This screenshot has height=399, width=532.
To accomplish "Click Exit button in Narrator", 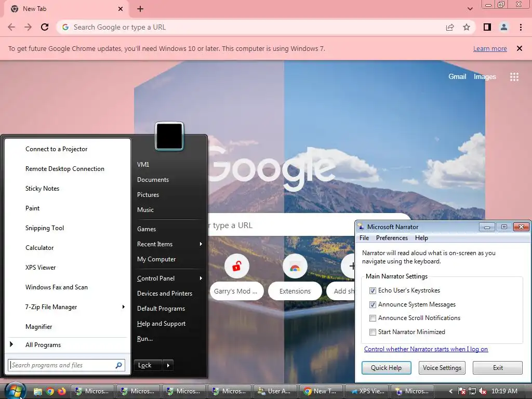I will tap(498, 368).
